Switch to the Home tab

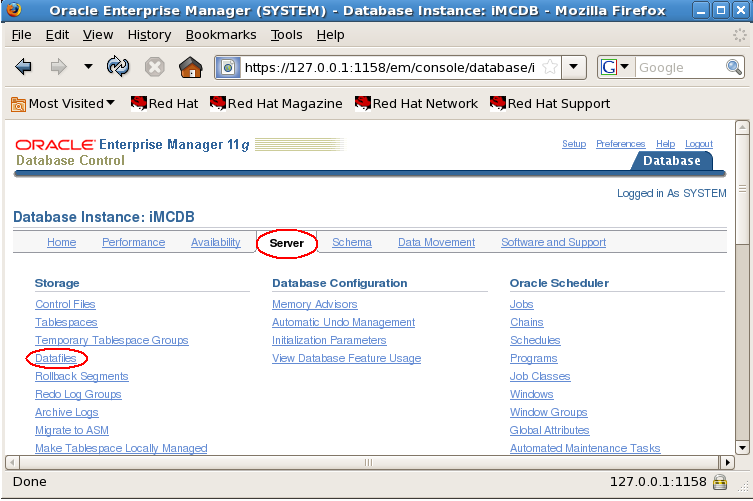click(61, 242)
